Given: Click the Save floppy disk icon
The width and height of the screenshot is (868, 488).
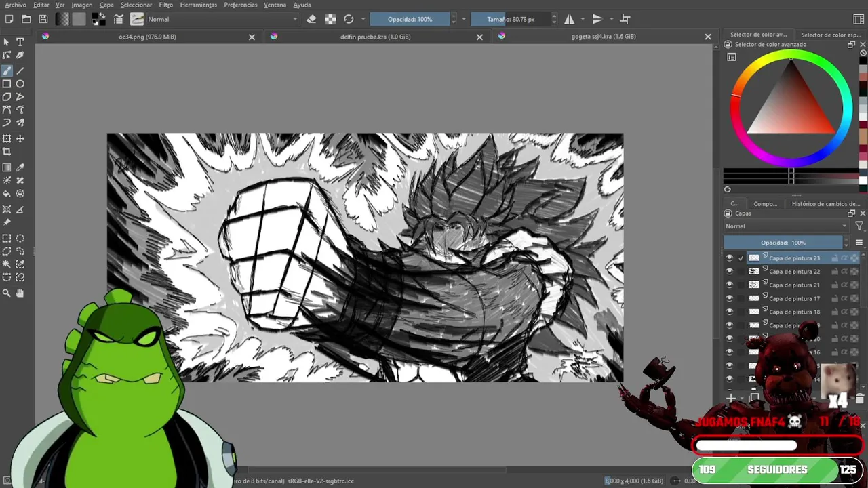Looking at the screenshot, I should [43, 19].
